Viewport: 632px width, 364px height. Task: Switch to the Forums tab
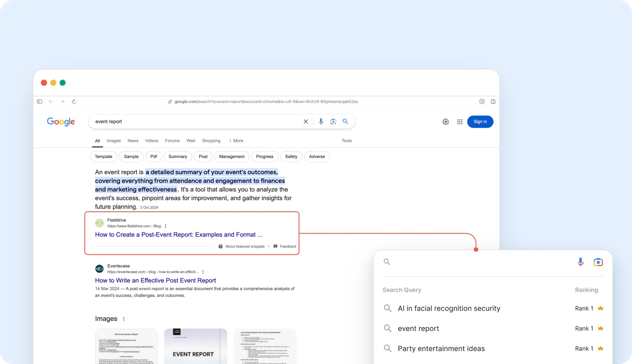coord(172,141)
